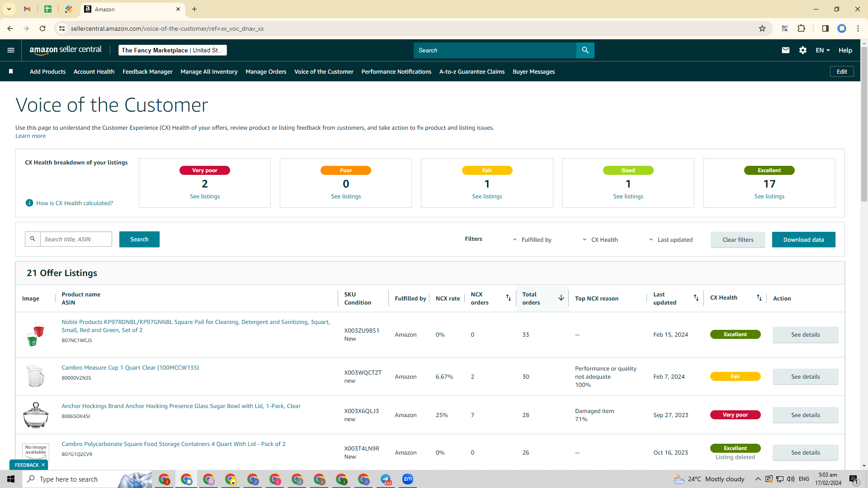The image size is (868, 488).
Task: Click the Search title, ASIN input field
Action: 76,239
